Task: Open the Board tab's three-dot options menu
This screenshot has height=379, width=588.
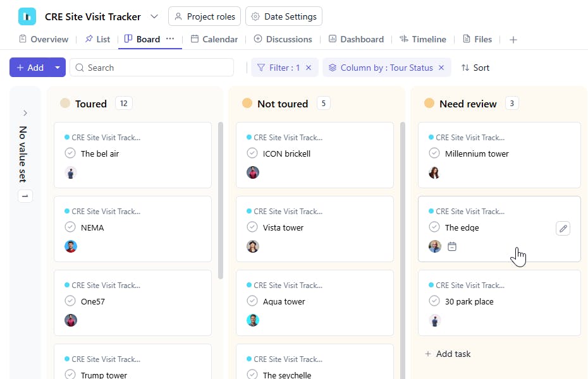Action: 170,39
